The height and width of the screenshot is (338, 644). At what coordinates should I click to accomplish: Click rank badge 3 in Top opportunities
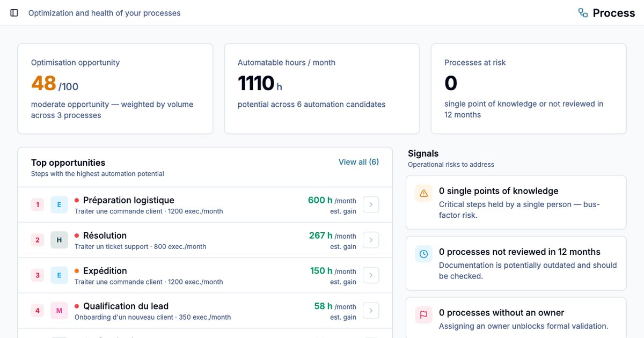38,275
